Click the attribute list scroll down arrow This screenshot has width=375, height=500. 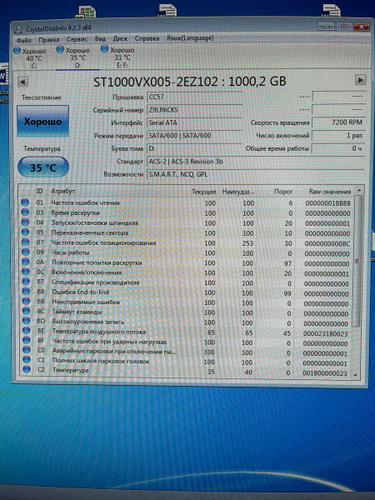point(356,375)
